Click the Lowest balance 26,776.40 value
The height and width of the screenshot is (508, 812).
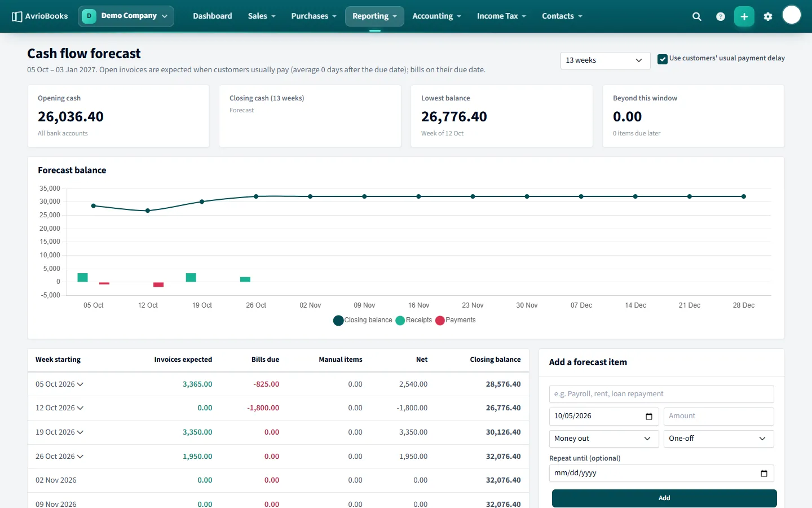tap(454, 117)
